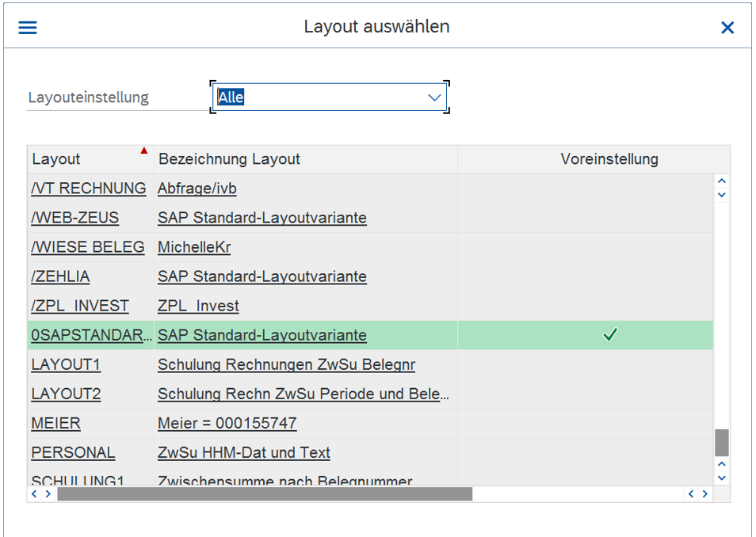This screenshot has width=756, height=537.
Task: Click ZwSu HHM-Dat und Text description
Action: click(243, 452)
